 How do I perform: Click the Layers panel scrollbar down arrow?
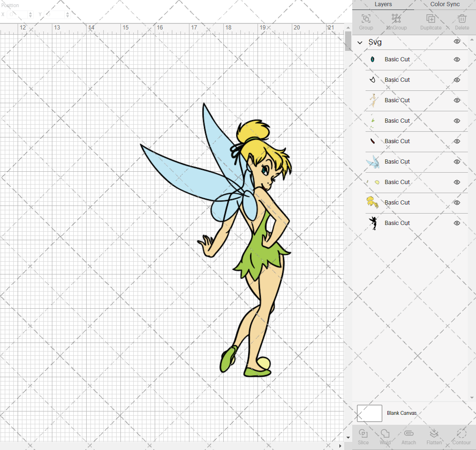pos(471,398)
